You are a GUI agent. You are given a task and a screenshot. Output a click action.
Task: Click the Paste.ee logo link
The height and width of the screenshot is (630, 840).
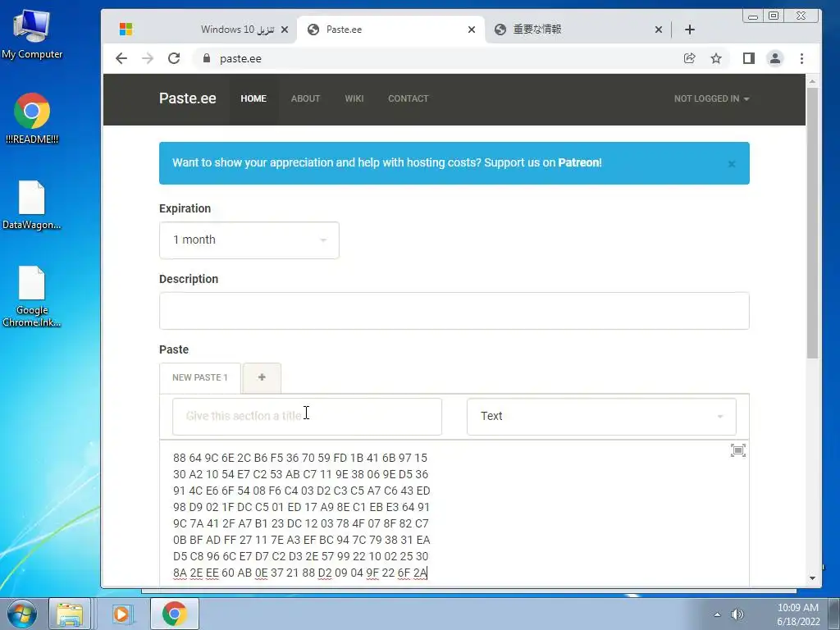(x=188, y=98)
